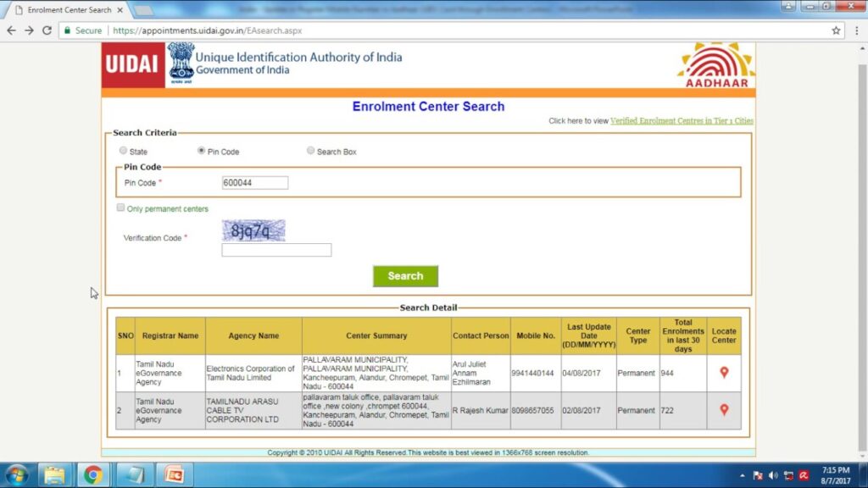The height and width of the screenshot is (488, 868).
Task: Close the Enrolment Center Search tab
Action: click(x=120, y=10)
